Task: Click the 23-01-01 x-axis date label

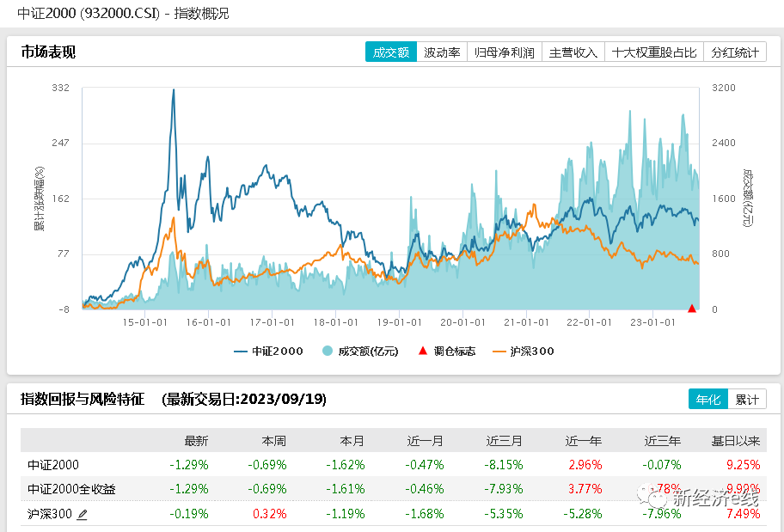Action: [652, 322]
